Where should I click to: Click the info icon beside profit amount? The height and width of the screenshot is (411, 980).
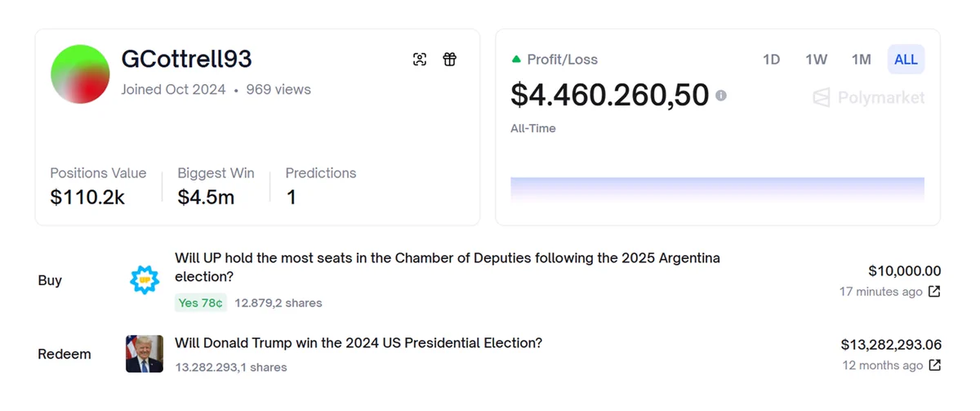click(721, 96)
